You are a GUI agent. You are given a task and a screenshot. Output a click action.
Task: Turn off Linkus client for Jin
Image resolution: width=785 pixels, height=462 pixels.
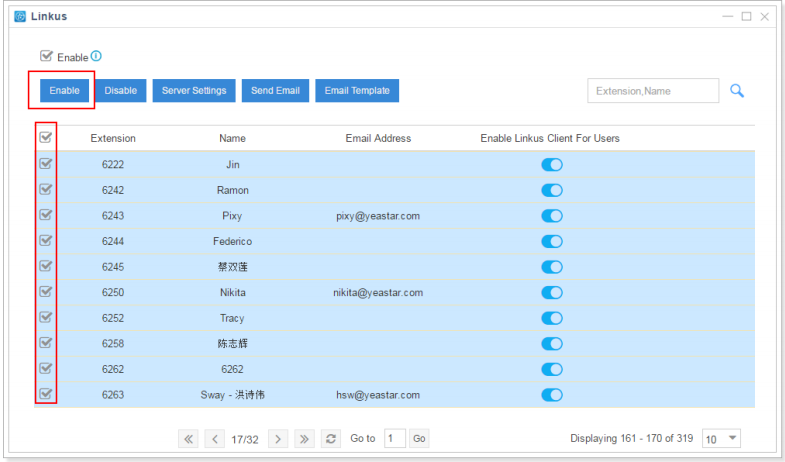click(551, 164)
